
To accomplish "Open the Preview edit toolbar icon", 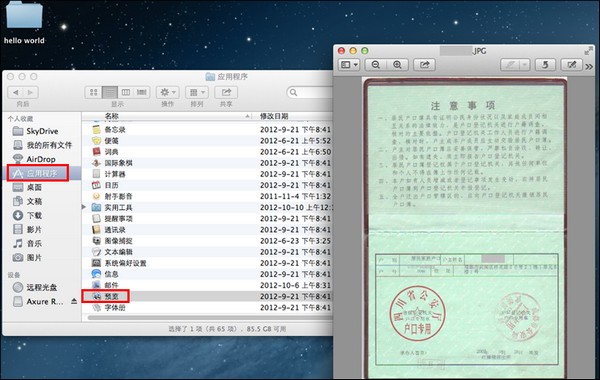I will coord(572,65).
